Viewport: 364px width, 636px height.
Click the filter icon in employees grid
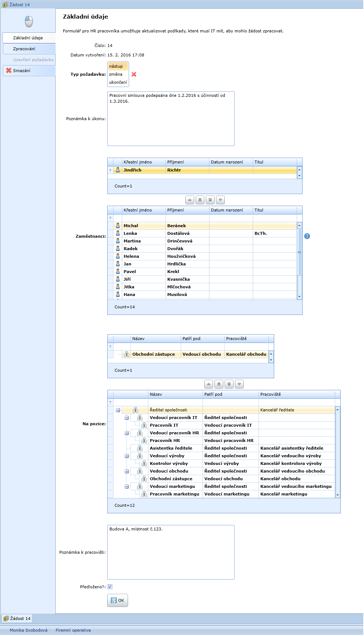[111, 218]
